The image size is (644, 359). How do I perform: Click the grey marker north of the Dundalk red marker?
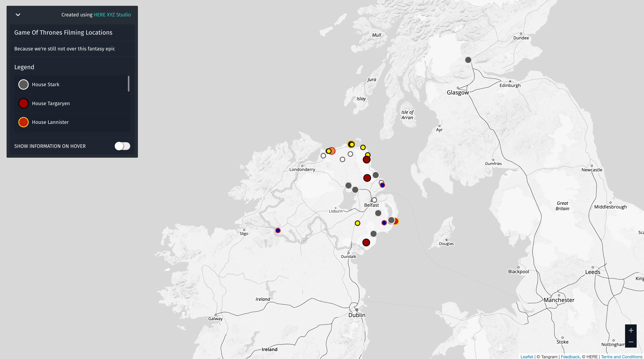tap(374, 234)
